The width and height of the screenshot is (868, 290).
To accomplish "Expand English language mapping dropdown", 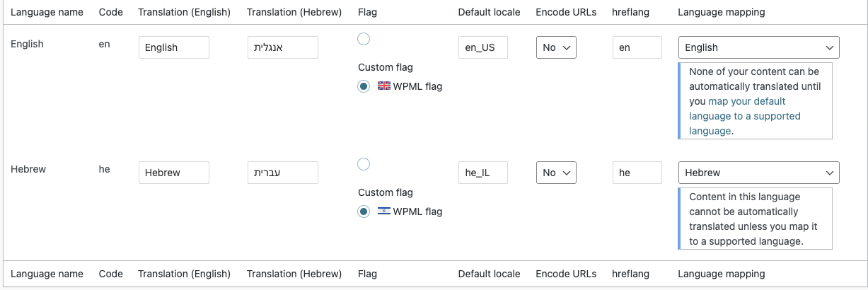I will coord(758,47).
